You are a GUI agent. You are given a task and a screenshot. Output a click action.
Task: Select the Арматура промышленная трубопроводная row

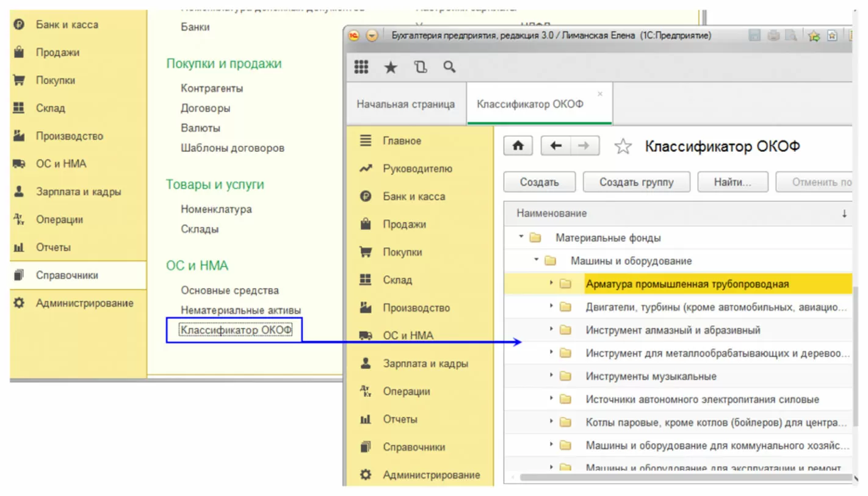pyautogui.click(x=687, y=284)
